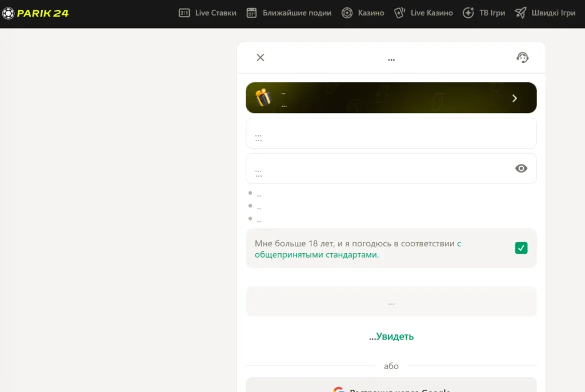Image resolution: width=585 pixels, height=392 pixels.
Task: Click the calendar icon for Ближайшие події
Action: click(251, 13)
